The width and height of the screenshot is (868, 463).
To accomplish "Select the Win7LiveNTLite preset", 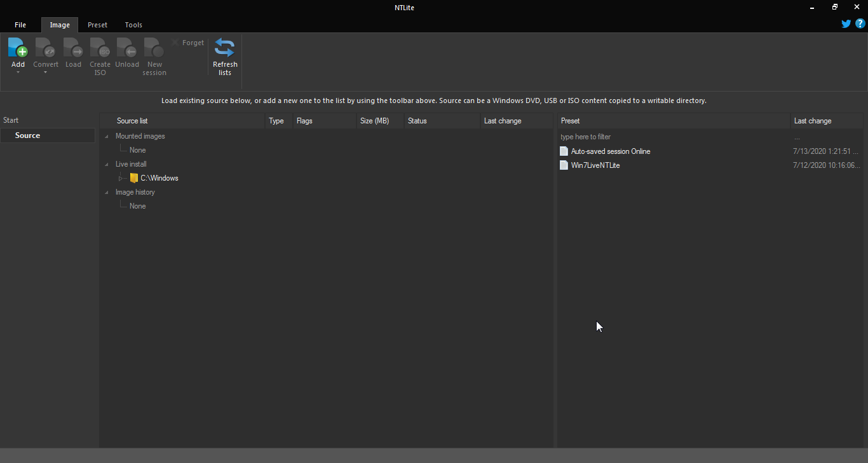I will pyautogui.click(x=595, y=165).
